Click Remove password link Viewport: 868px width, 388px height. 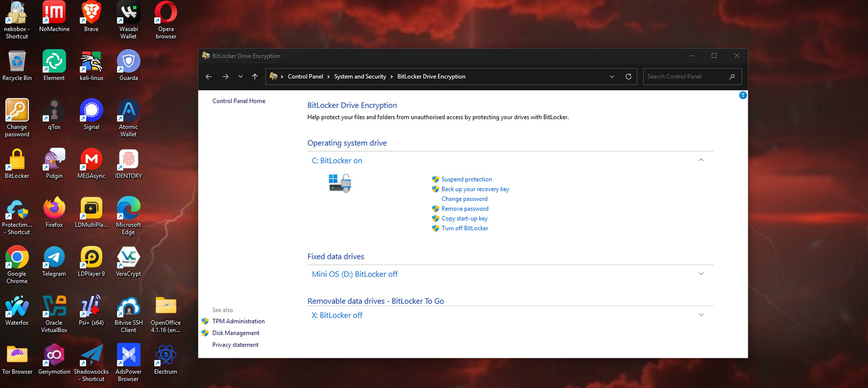point(465,209)
